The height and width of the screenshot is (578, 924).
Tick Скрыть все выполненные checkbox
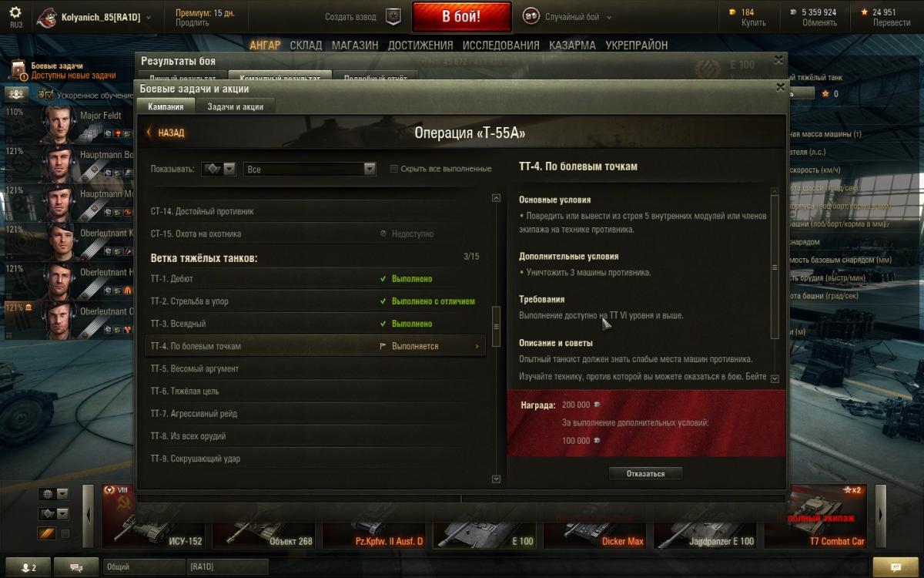click(x=393, y=169)
